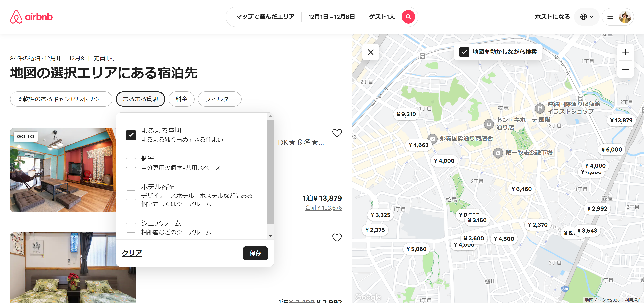Zoom out the map with minus

[x=625, y=69]
